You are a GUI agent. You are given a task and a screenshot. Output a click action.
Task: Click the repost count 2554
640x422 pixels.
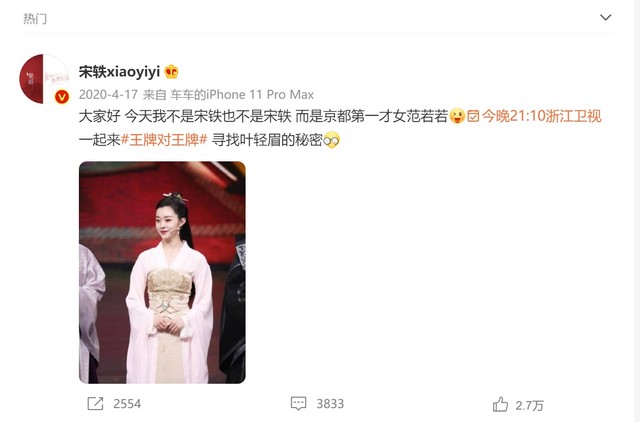pyautogui.click(x=127, y=404)
